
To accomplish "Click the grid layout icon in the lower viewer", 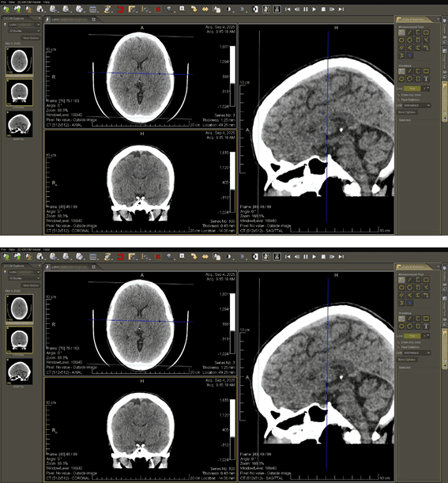I will coord(93,257).
